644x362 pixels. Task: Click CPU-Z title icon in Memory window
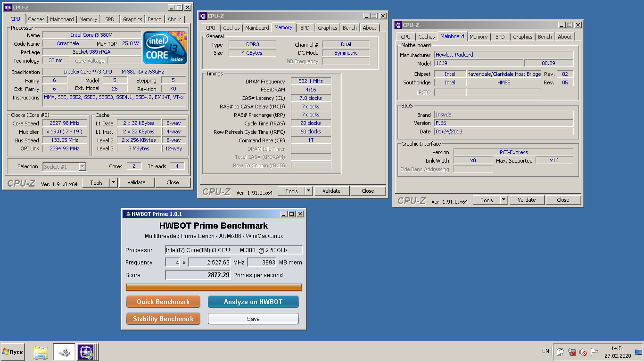(x=203, y=16)
